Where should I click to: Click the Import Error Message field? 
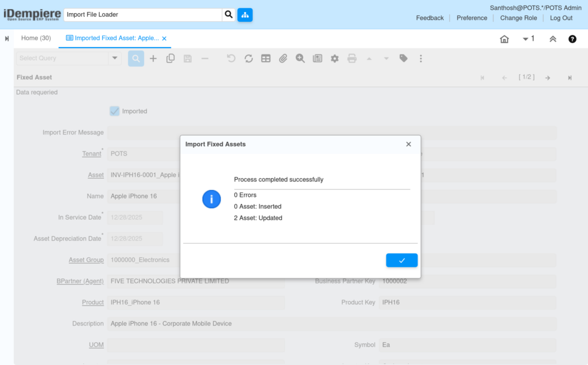[x=331, y=133]
